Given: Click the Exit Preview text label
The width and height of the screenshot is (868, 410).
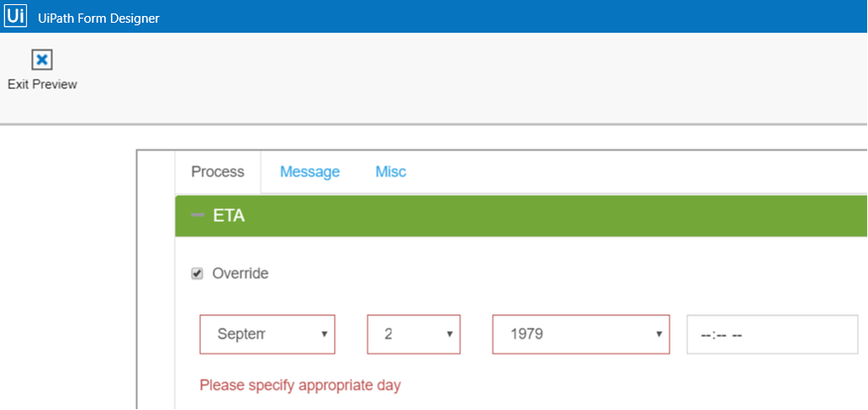Looking at the screenshot, I should (x=42, y=85).
